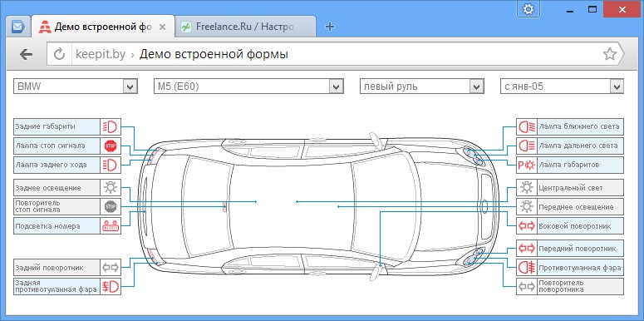Click the lower rear tail light on the car
The width and height of the screenshot is (644, 321).
tap(153, 256)
